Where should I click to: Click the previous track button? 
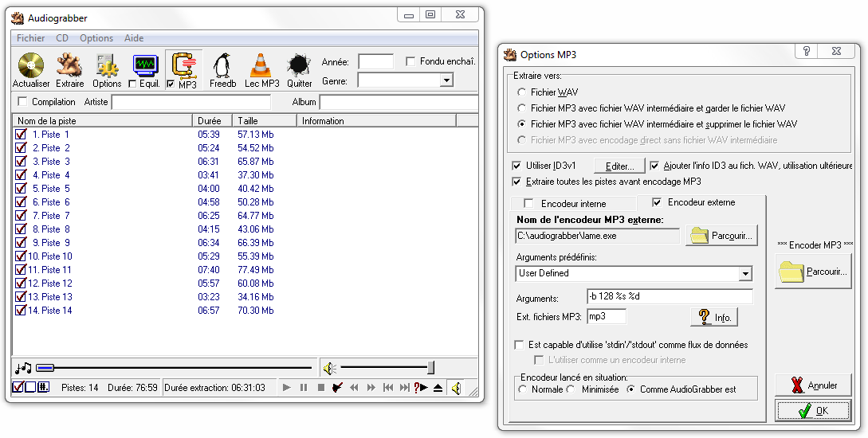pyautogui.click(x=388, y=388)
